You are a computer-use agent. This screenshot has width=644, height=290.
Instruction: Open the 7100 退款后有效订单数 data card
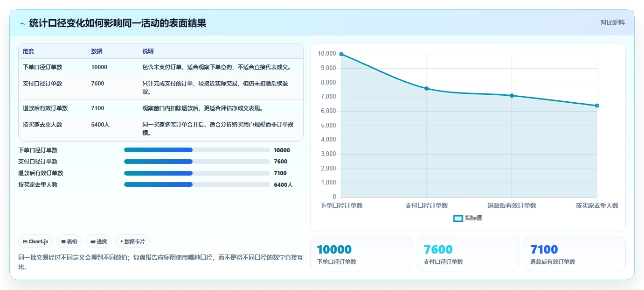pyautogui.click(x=575, y=254)
